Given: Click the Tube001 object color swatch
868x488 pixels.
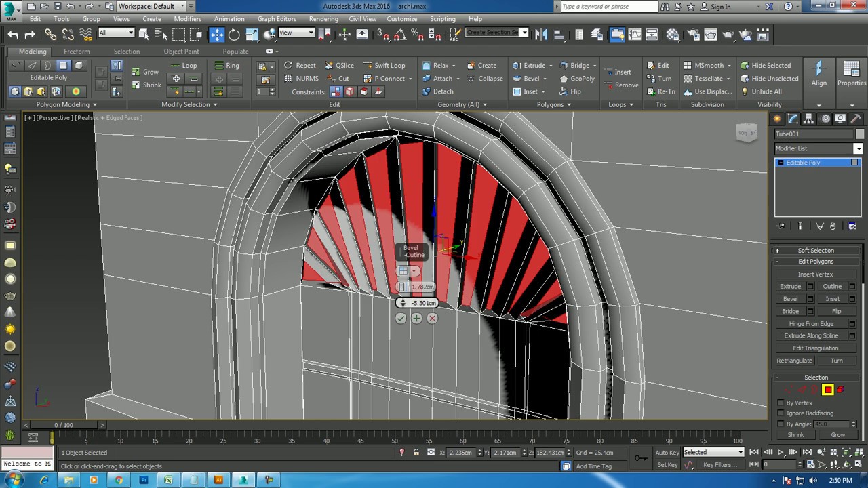Looking at the screenshot, I should 860,134.
